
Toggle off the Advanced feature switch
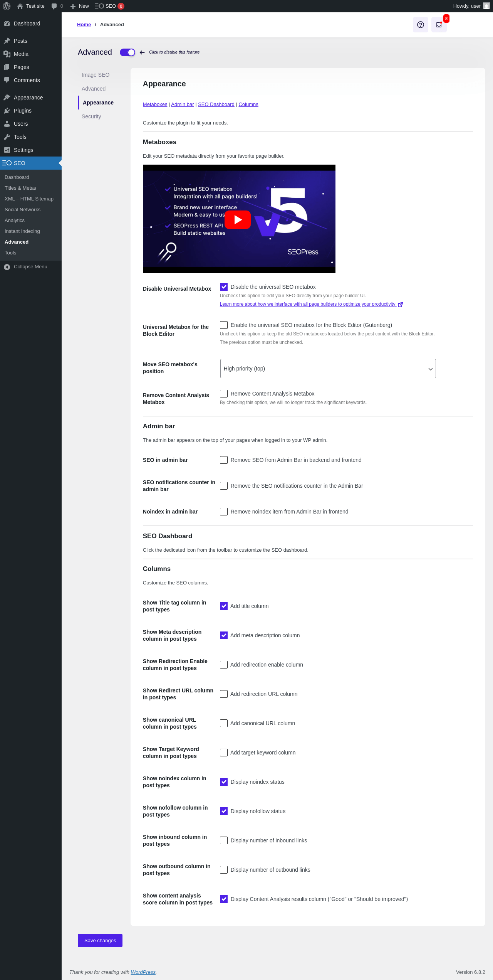click(127, 52)
